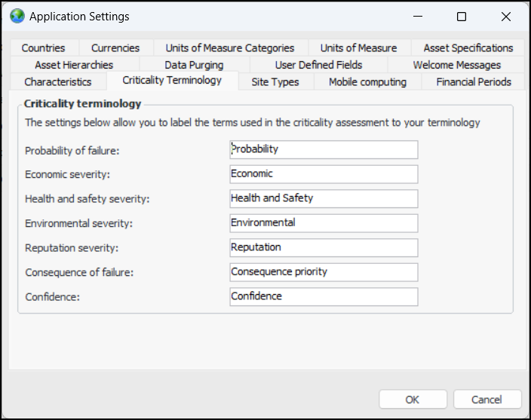
Task: Open the Mobile computing tab
Action: 367,81
